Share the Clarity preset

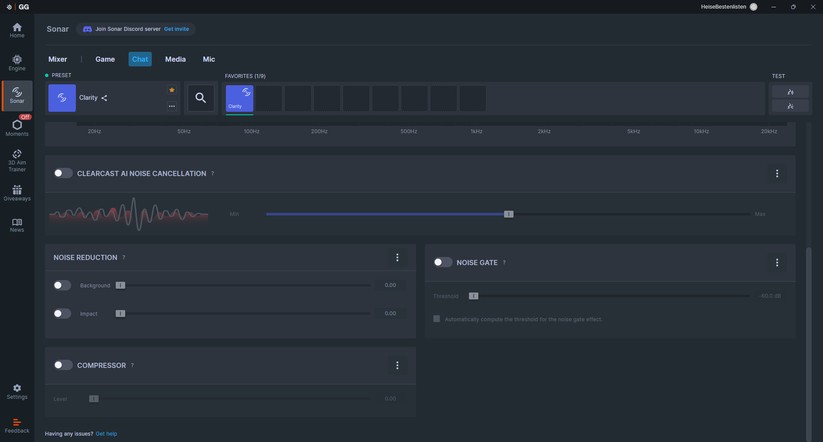[104, 98]
